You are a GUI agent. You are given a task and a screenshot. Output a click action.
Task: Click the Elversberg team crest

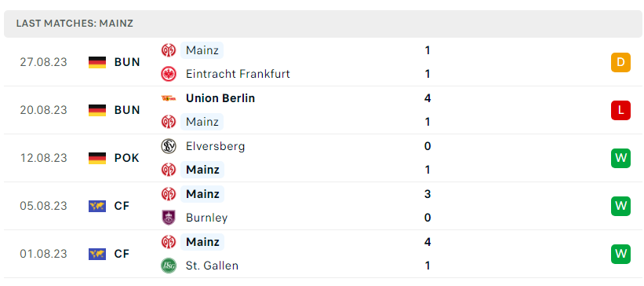pyautogui.click(x=169, y=146)
